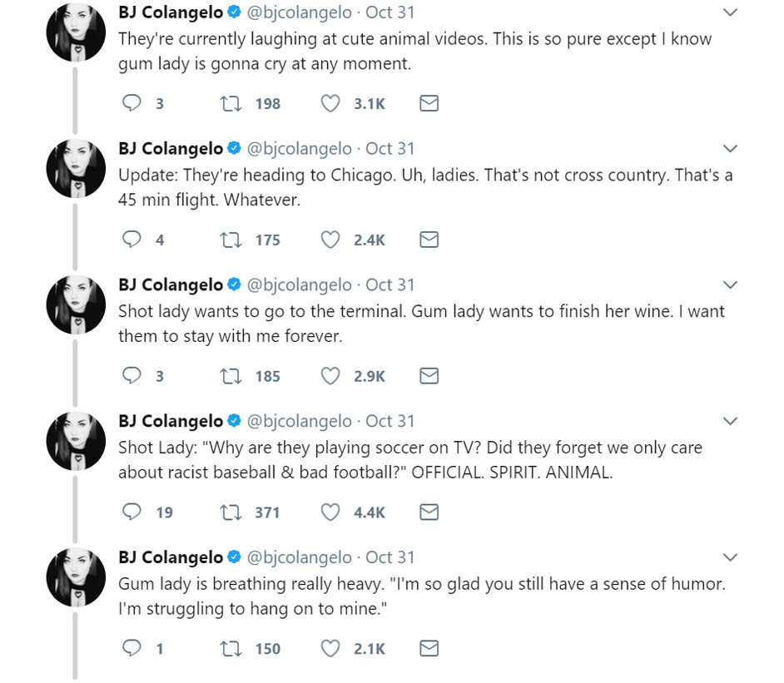Open BJ Colangelo profile from first tweet
This screenshot has width=784, height=683.
171,12
